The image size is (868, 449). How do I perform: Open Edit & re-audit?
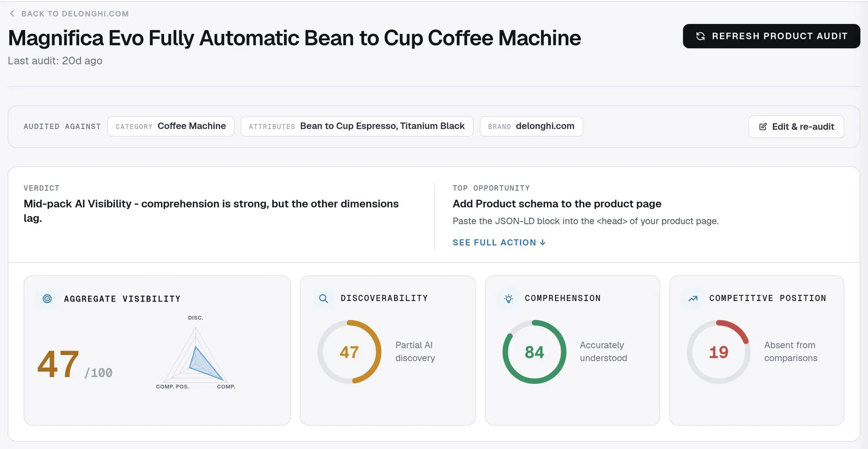(796, 127)
